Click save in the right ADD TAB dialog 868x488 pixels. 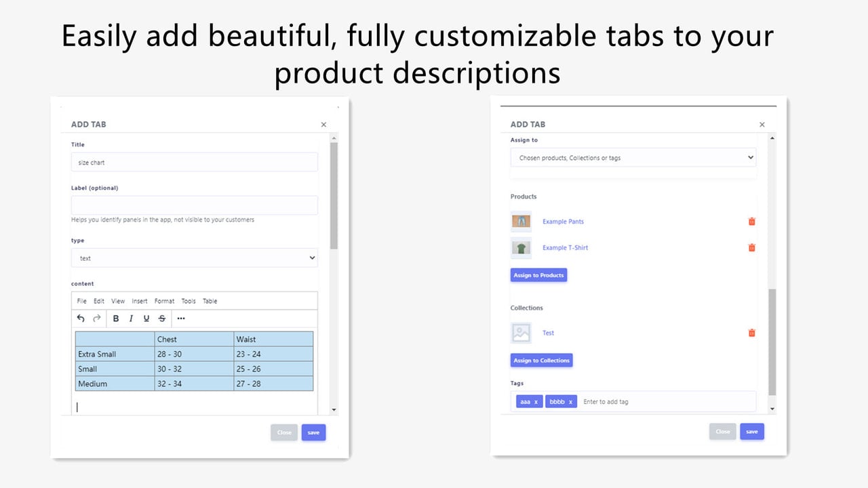752,431
